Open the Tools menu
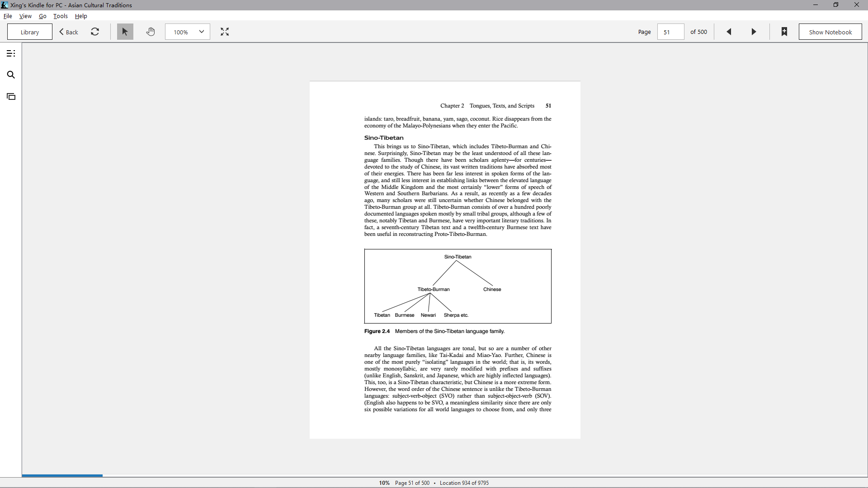This screenshot has width=868, height=488. coord(60,16)
